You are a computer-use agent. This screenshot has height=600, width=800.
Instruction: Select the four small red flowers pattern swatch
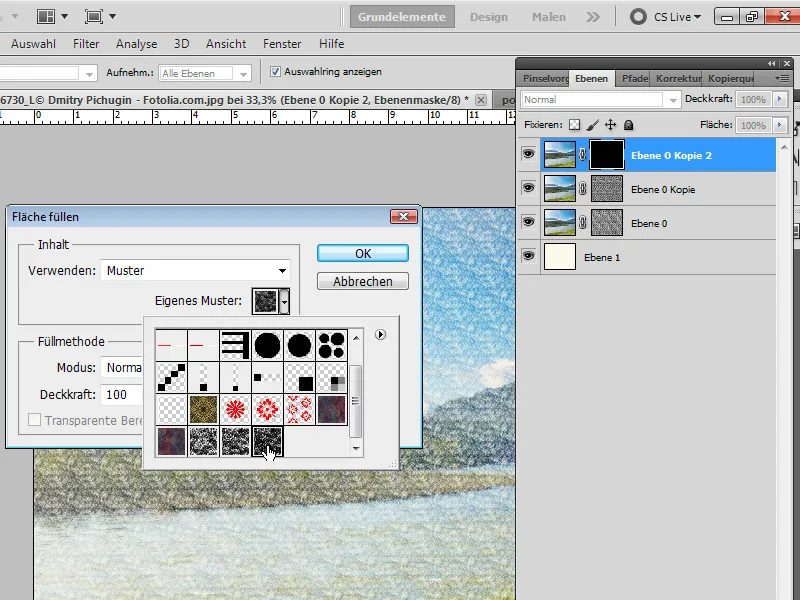click(299, 409)
